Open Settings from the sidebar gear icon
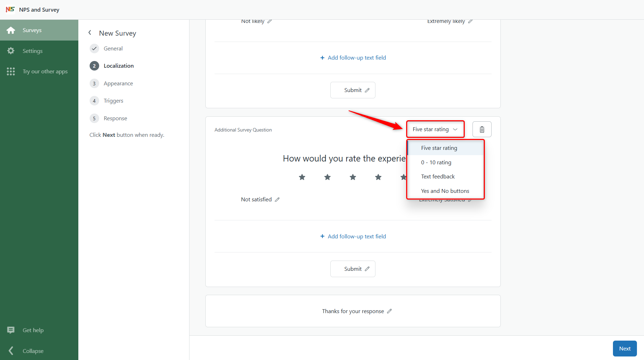Image resolution: width=644 pixels, height=360 pixels. click(11, 50)
